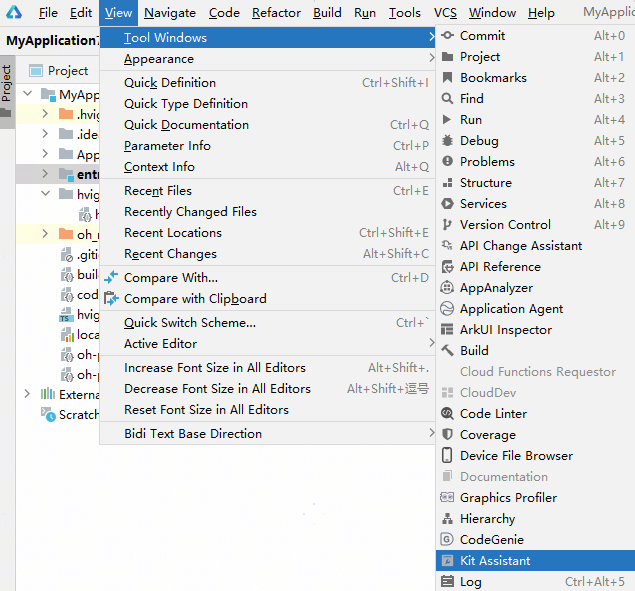Open the ArkUI Inspector tool window
This screenshot has height=591, width=635.
(x=505, y=330)
